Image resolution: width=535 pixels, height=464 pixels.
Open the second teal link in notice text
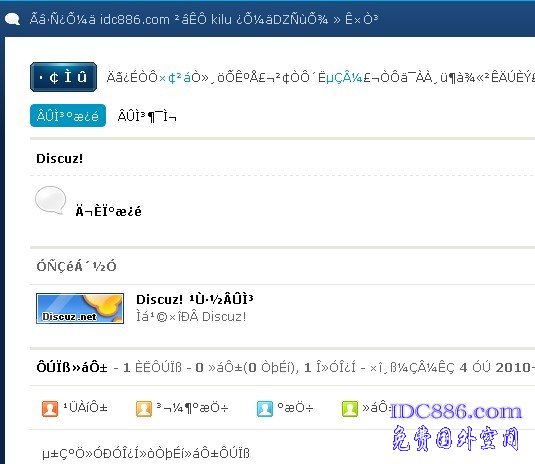point(344,78)
